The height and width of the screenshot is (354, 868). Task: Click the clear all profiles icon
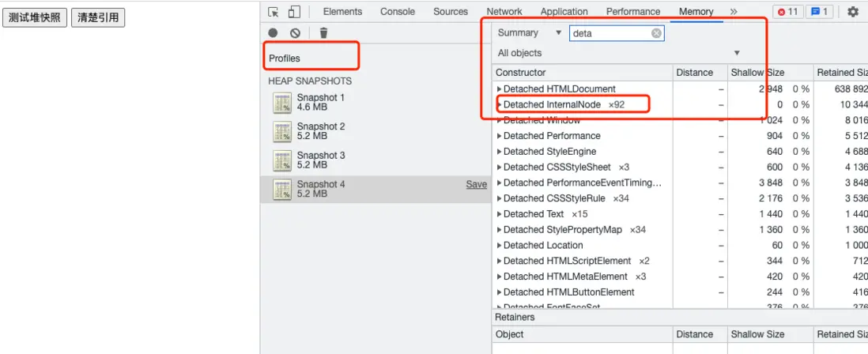(x=295, y=33)
